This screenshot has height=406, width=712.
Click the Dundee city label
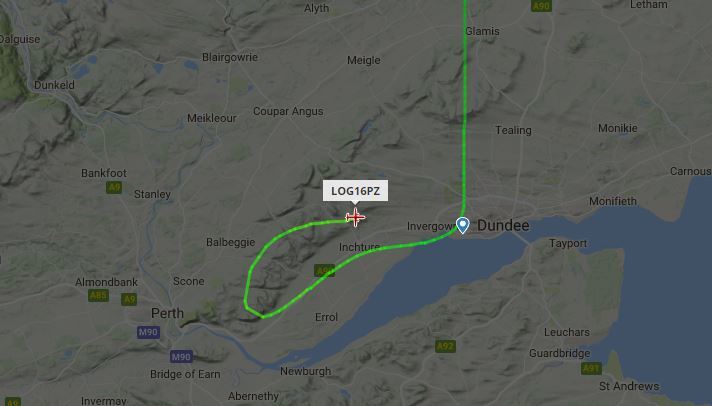(503, 225)
